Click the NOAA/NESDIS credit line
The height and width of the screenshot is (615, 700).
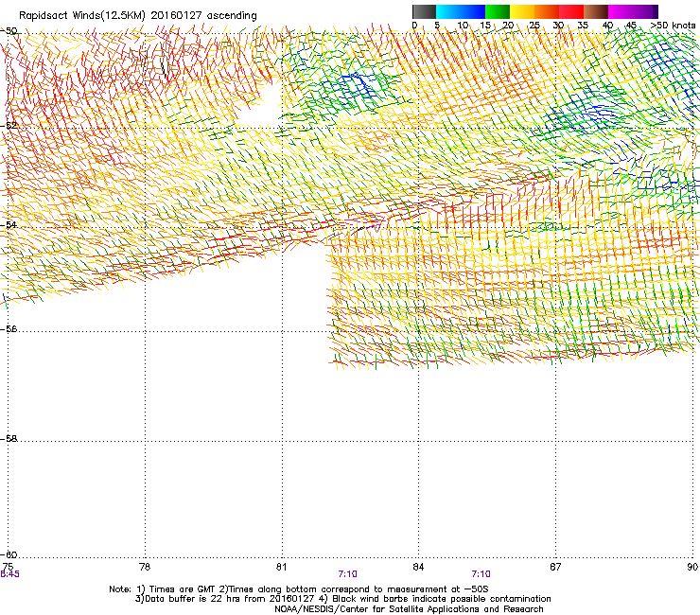coord(409,609)
